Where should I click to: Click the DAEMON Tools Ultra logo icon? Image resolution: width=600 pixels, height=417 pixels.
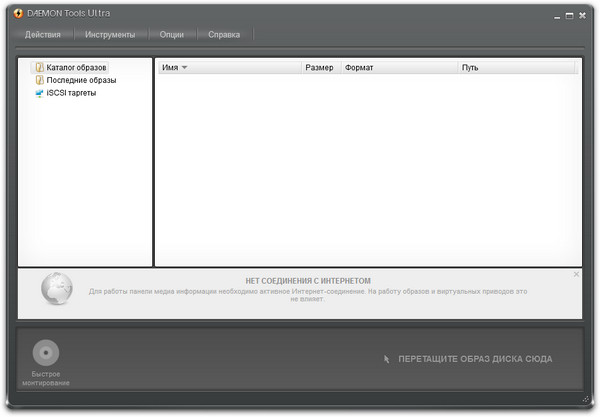click(18, 13)
